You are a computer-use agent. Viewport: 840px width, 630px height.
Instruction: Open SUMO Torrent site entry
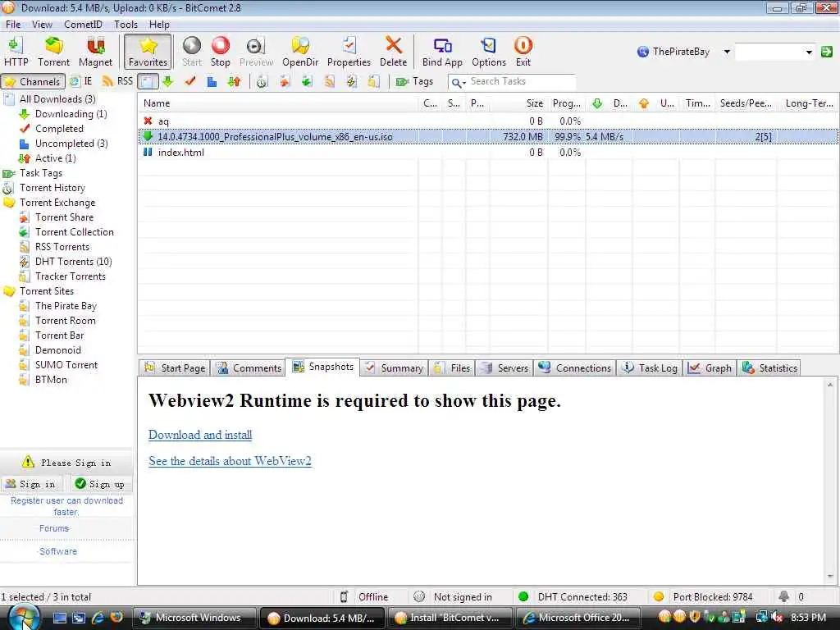tap(66, 365)
